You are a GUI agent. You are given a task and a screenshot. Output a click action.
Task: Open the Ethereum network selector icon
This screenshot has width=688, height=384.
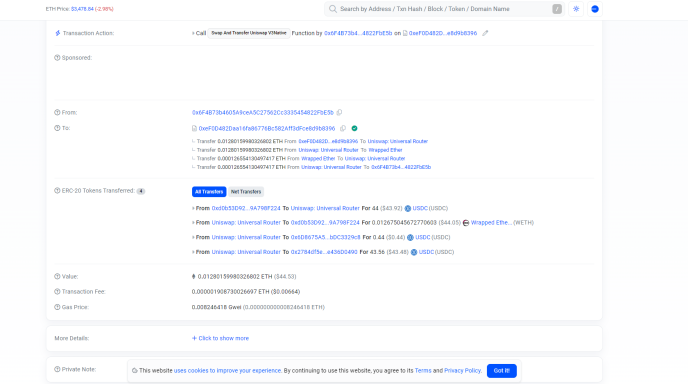pos(595,9)
